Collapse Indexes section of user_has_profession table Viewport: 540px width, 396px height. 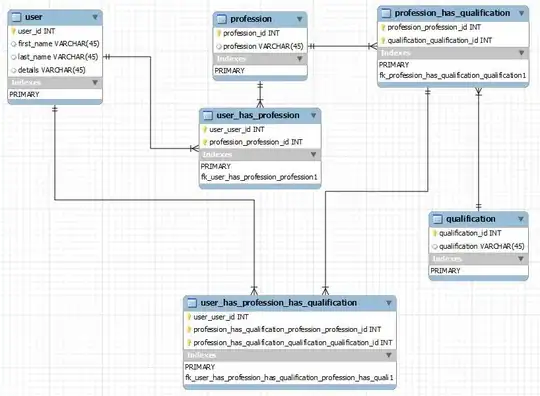coord(313,154)
